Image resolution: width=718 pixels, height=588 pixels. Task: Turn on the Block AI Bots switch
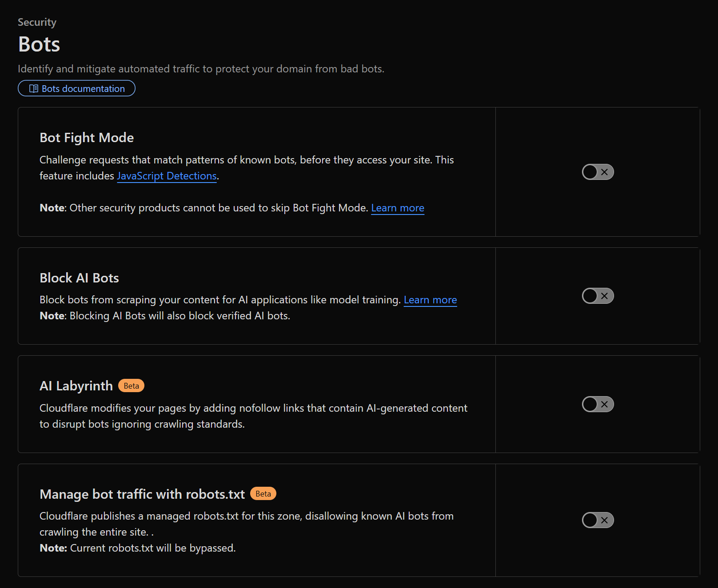598,296
